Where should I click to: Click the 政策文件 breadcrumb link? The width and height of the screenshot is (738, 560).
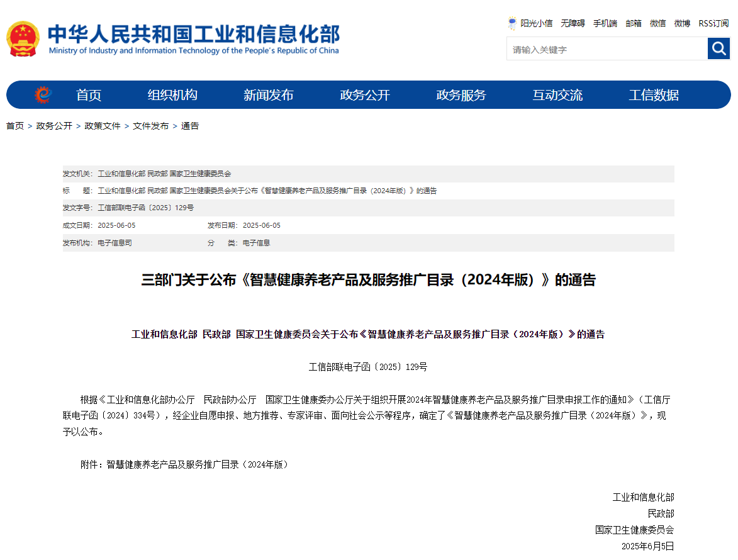103,126
